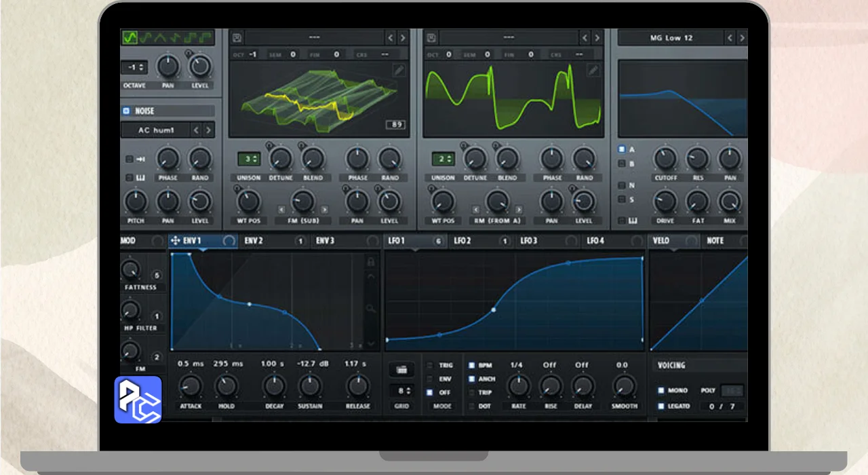Viewport: 868px width, 475px height.
Task: Click previous warp mode arrow beside RM (FROM A)
Action: [x=475, y=210]
